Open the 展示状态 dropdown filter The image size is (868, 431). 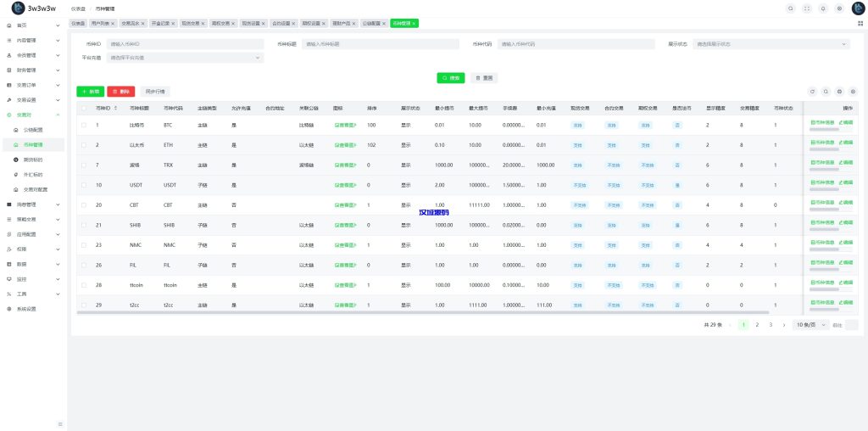pos(771,44)
